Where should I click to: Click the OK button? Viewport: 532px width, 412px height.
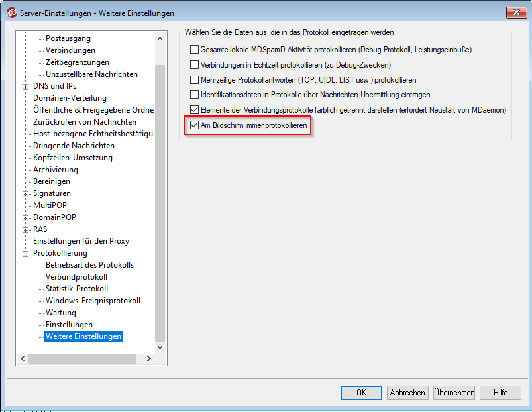tap(360, 393)
